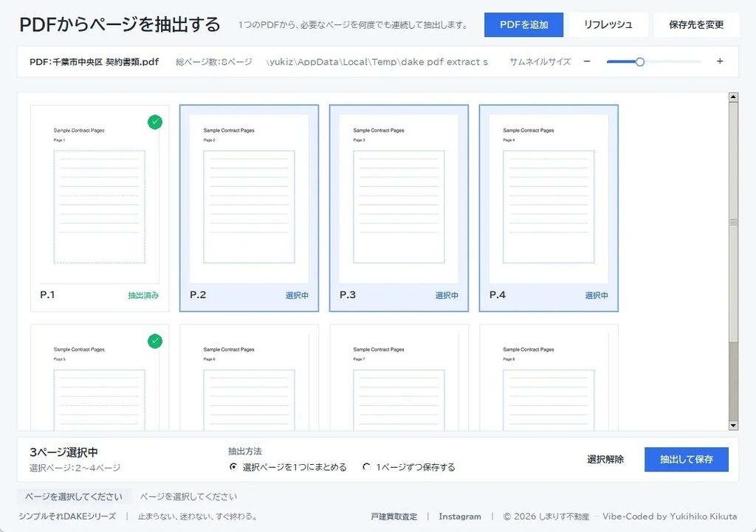Click green checkmark badge on Page 5
The height and width of the screenshot is (532, 756).
click(155, 341)
